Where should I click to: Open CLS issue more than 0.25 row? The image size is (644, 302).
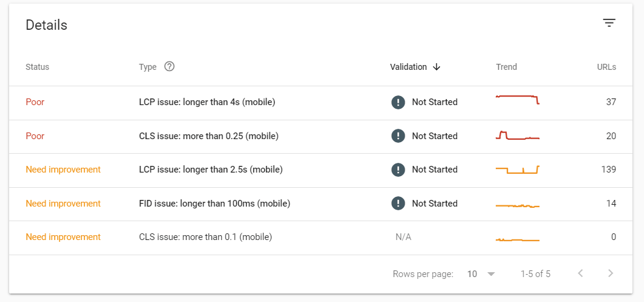click(x=321, y=137)
